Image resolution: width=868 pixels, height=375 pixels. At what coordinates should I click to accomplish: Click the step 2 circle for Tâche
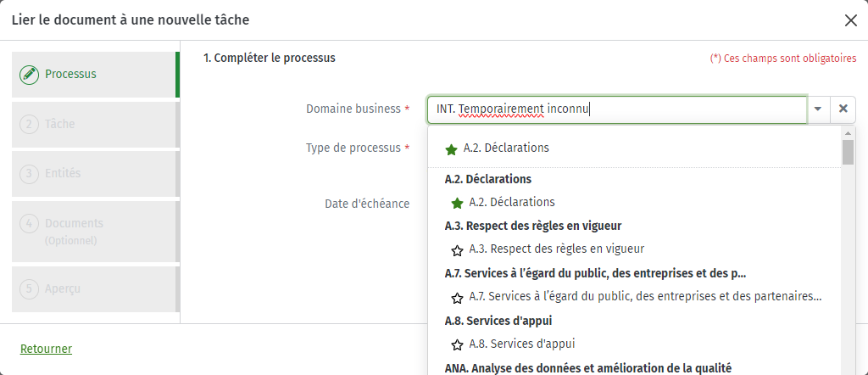tap(30, 124)
